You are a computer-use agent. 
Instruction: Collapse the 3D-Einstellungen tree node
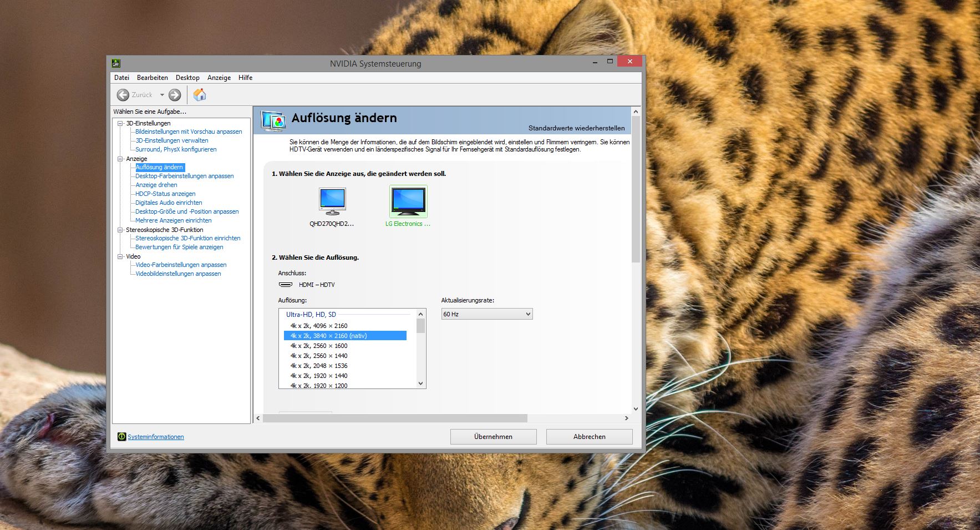tap(120, 123)
